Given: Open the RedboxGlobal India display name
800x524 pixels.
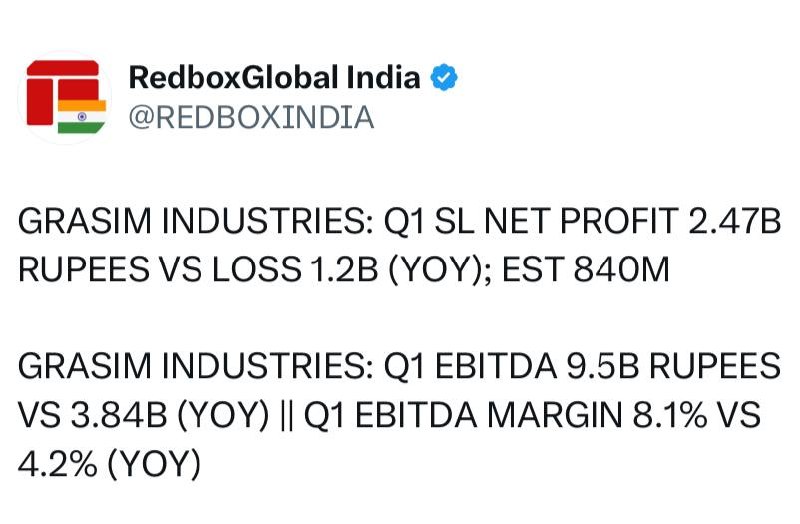Looking at the screenshot, I should pos(274,78).
